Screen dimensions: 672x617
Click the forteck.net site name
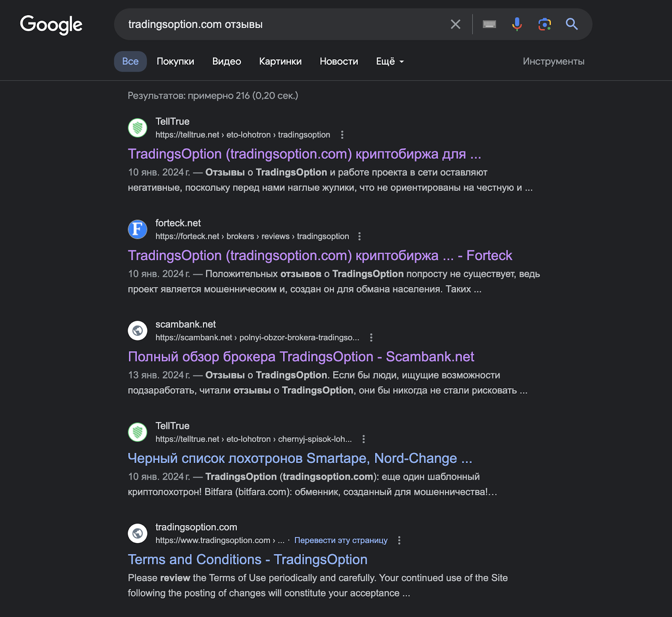click(x=178, y=223)
